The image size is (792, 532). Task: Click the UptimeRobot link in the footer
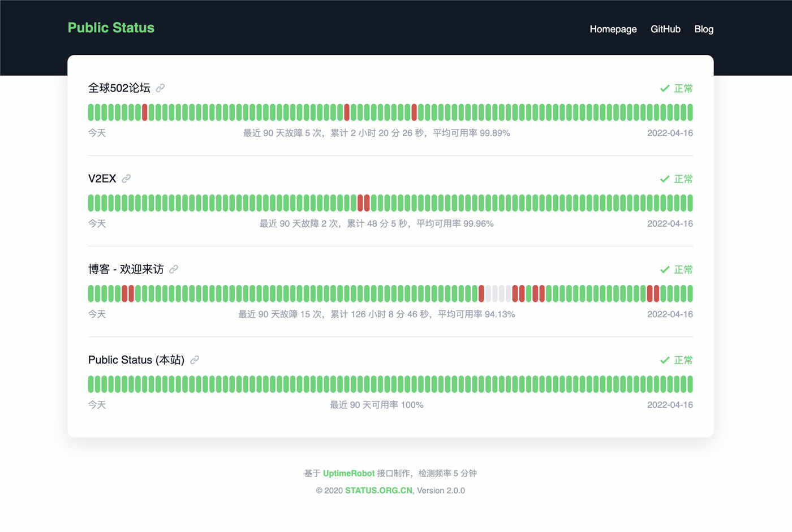(349, 473)
